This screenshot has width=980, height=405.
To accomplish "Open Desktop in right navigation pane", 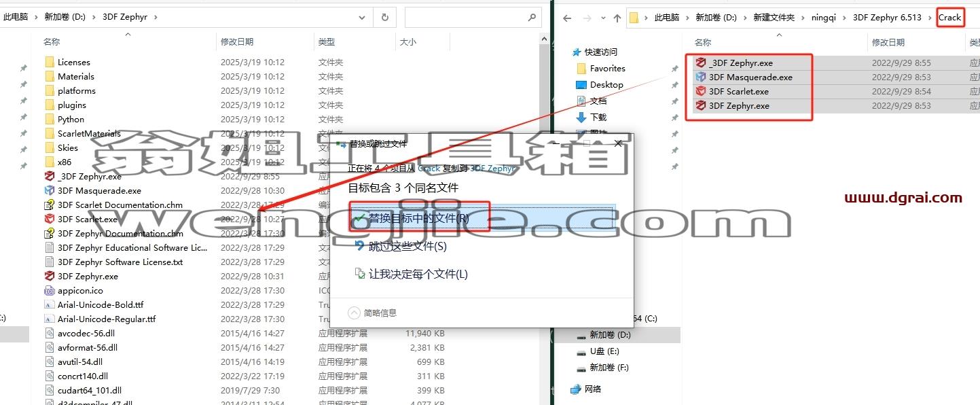I will 606,84.
